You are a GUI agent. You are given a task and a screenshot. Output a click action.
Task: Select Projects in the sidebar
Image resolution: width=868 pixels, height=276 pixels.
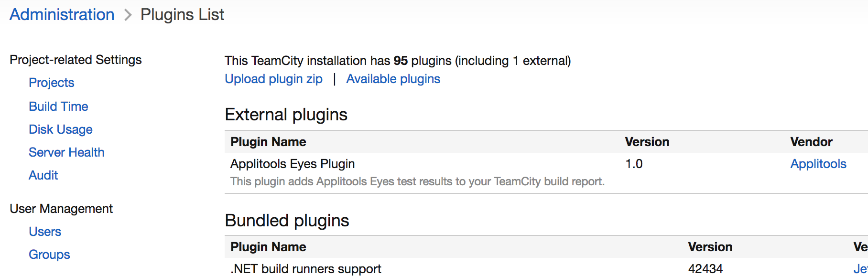point(51,83)
